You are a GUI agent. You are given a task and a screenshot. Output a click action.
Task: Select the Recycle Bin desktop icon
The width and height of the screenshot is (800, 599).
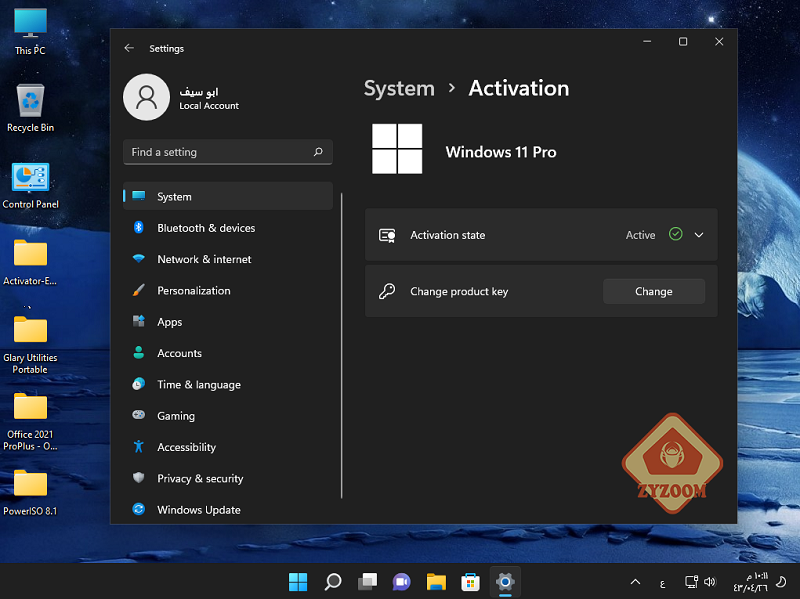(30, 108)
